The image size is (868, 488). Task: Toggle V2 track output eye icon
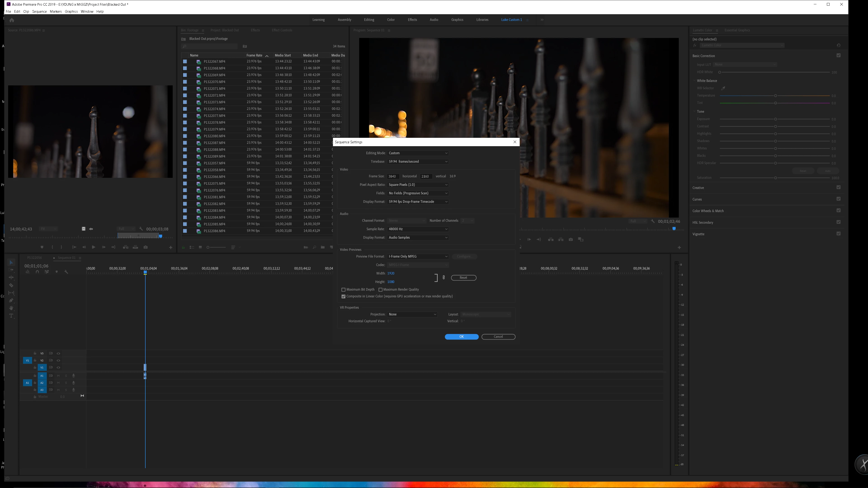point(58,361)
